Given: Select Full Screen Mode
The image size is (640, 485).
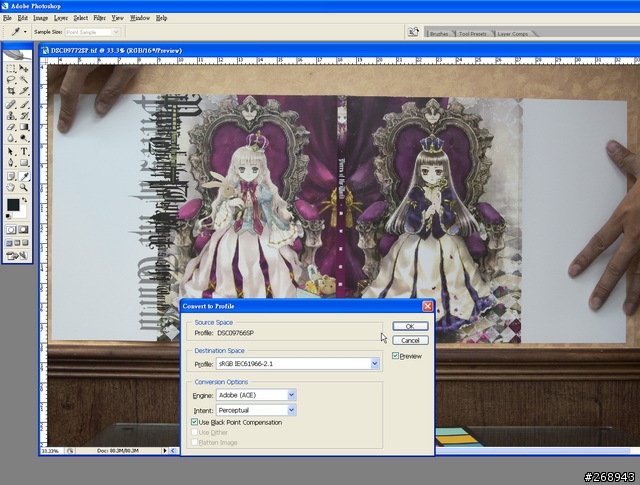Looking at the screenshot, I should click(25, 243).
